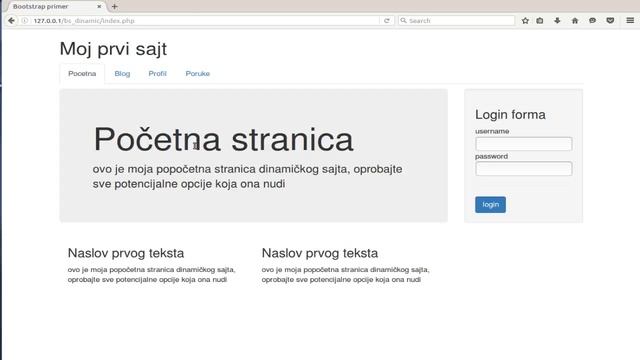Click the search magnifier icon
The width and height of the screenshot is (640, 360).
pos(404,20)
